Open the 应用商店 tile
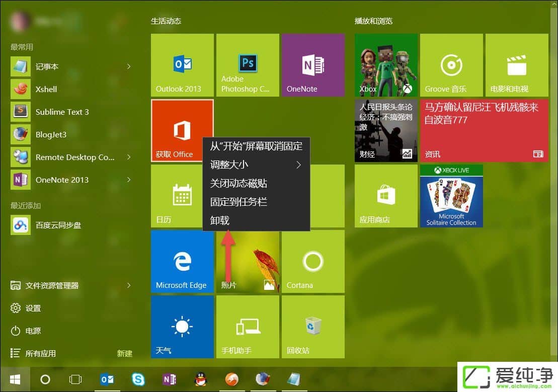 (386, 196)
